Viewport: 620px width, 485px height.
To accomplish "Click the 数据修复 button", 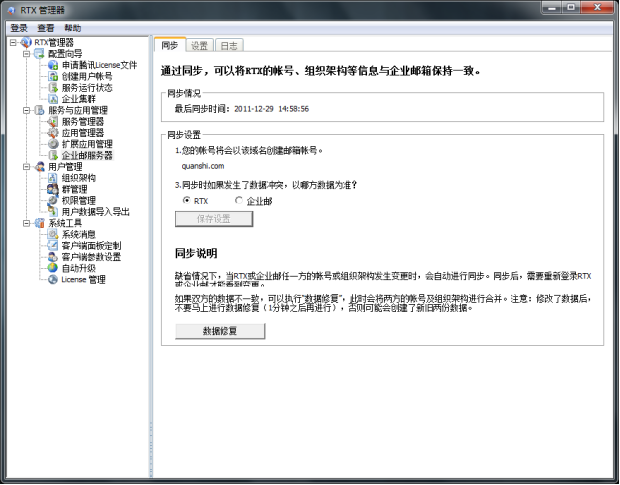I will tap(220, 331).
